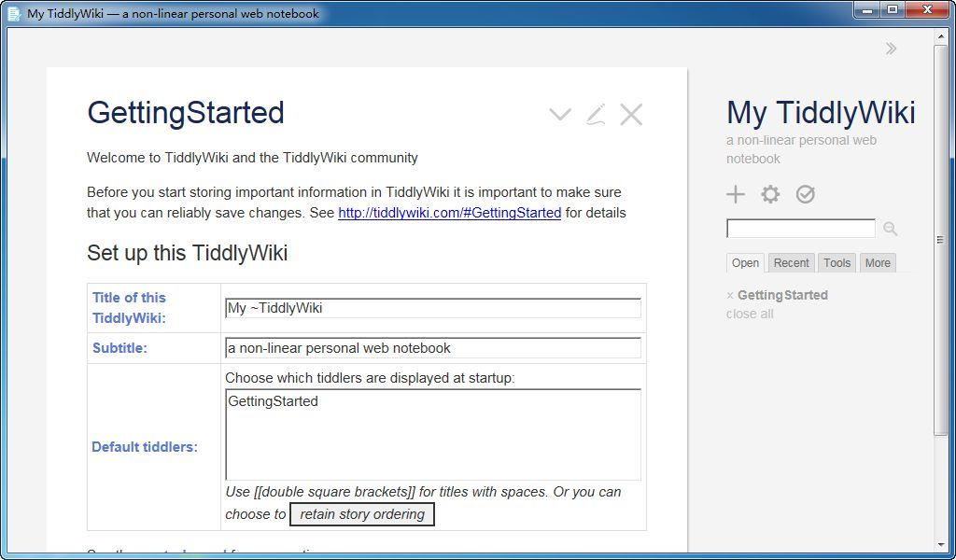Open GettingStarted from the sidebar open list
956x560 pixels.
click(x=782, y=295)
